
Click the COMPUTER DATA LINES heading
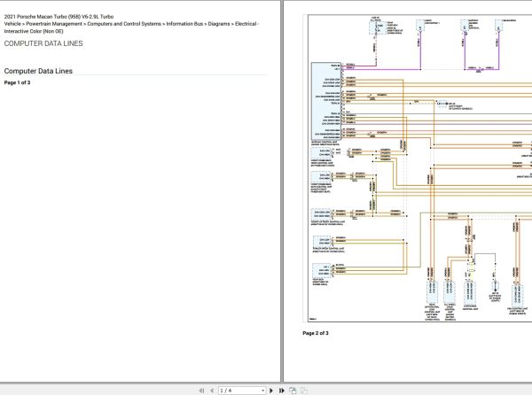click(43, 43)
